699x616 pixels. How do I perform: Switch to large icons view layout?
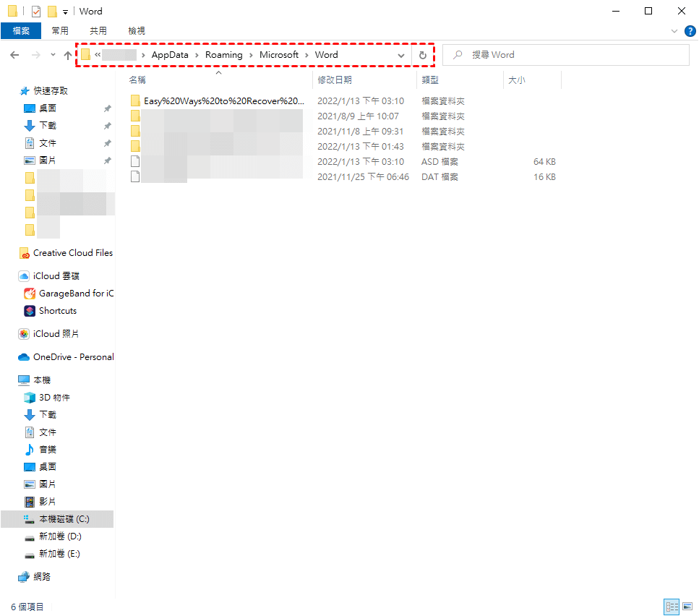[687, 607]
